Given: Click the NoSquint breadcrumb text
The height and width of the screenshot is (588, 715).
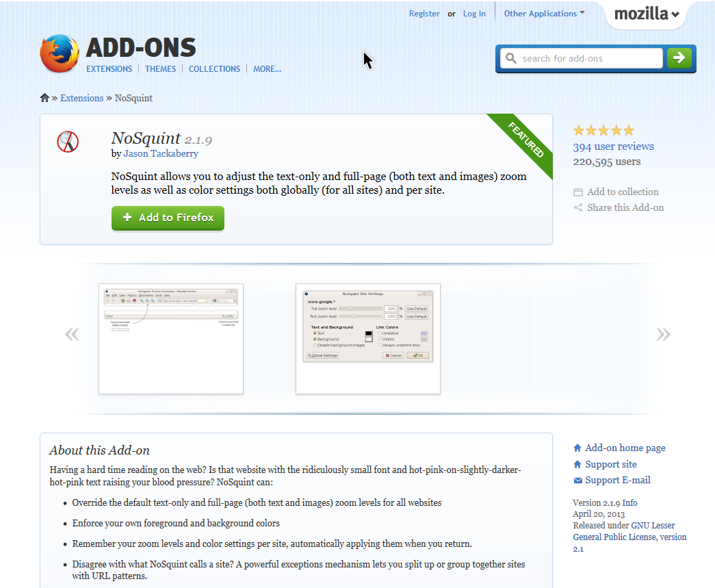Looking at the screenshot, I should (x=133, y=98).
